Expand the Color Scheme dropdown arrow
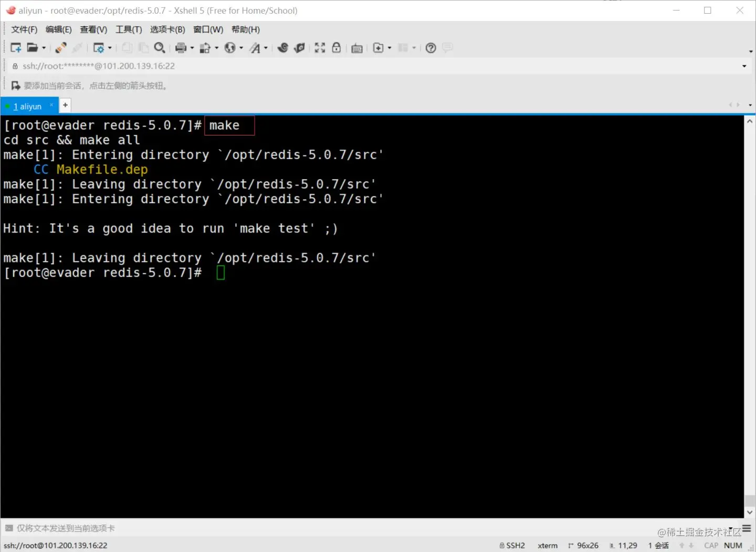This screenshot has height=552, width=756. point(217,48)
